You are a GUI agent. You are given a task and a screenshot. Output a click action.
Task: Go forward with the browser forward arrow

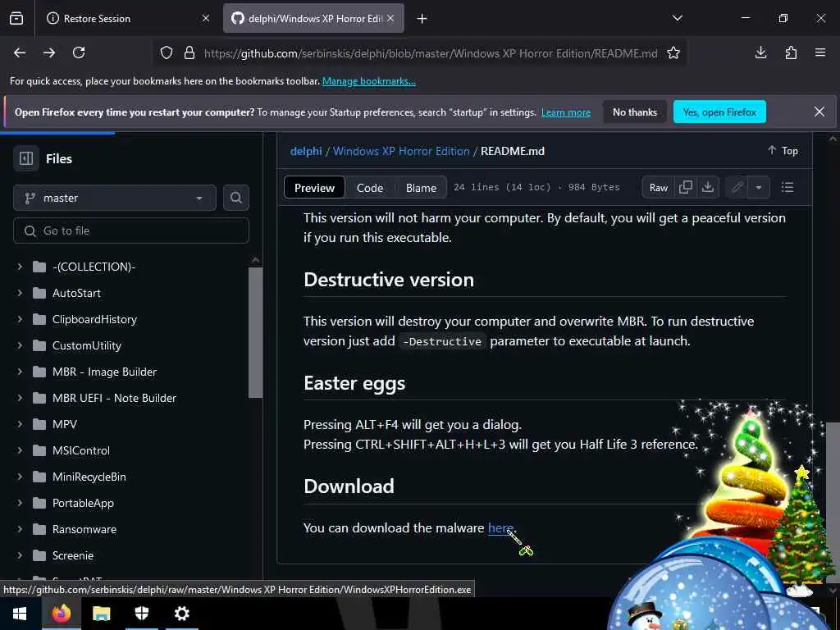(49, 52)
